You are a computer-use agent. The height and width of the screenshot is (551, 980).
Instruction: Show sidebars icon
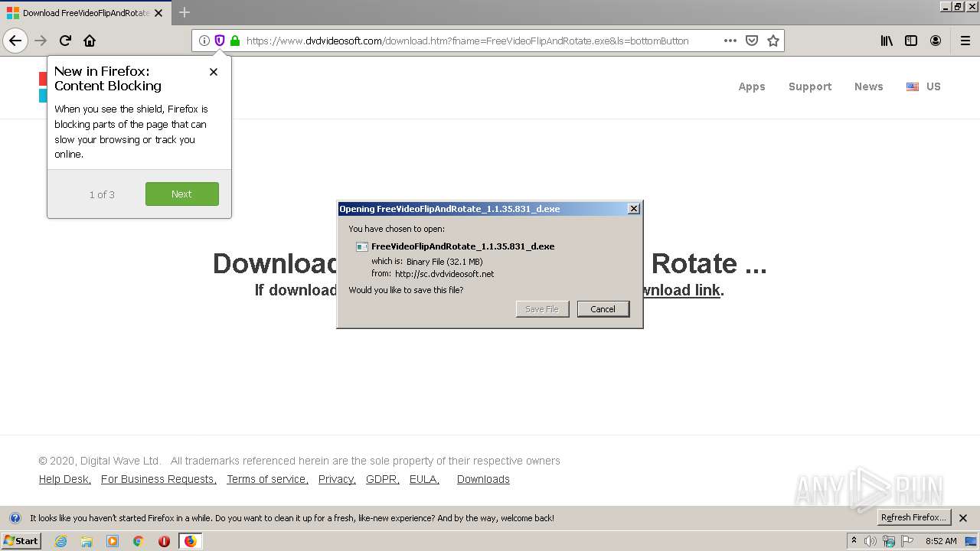[x=911, y=41]
